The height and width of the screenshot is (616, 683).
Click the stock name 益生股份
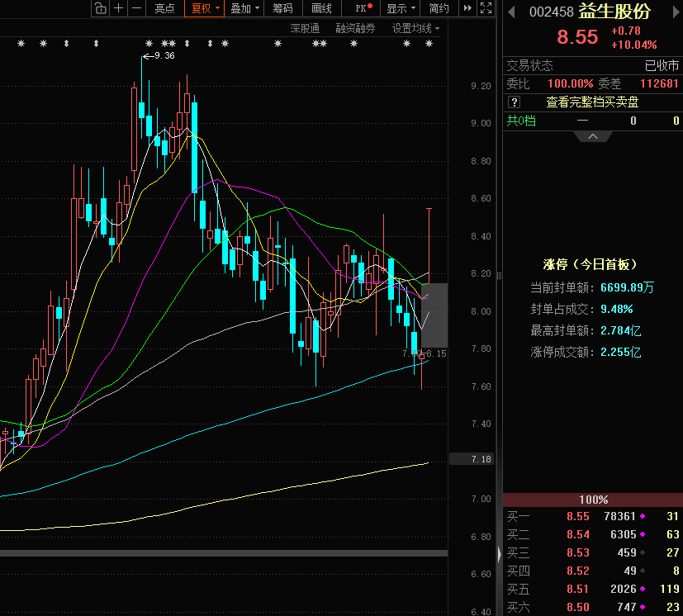[x=614, y=12]
